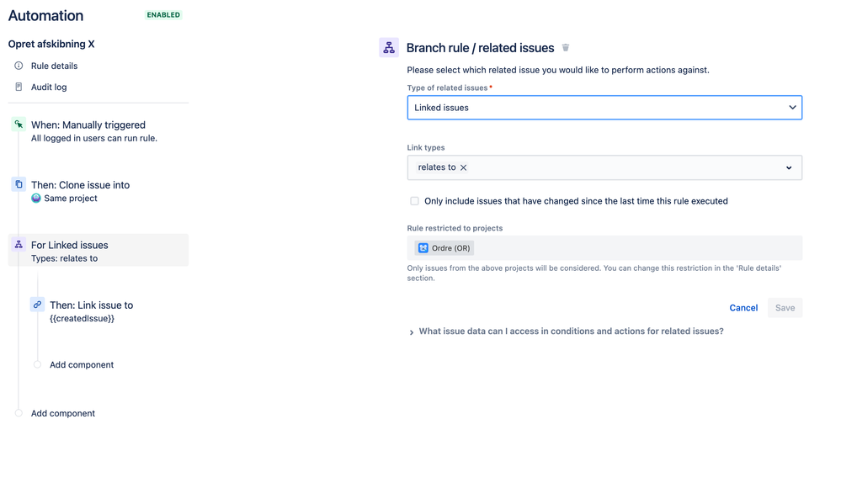Click the 'Types: relates to' subtitle

click(x=64, y=258)
